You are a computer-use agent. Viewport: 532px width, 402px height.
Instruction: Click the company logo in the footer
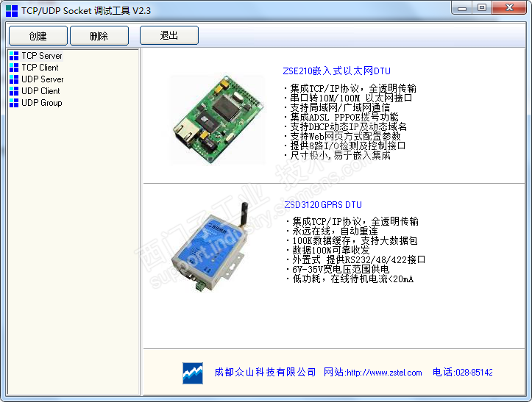pyautogui.click(x=193, y=373)
